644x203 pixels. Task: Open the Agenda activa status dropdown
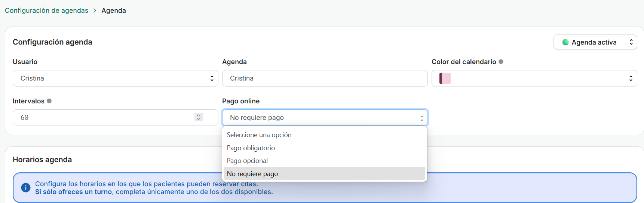click(595, 42)
